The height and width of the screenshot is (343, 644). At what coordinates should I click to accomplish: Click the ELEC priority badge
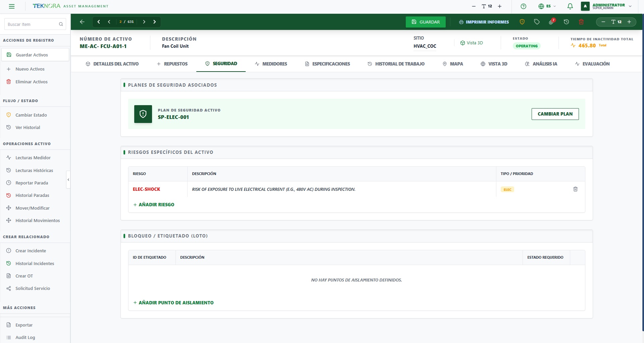tap(507, 189)
